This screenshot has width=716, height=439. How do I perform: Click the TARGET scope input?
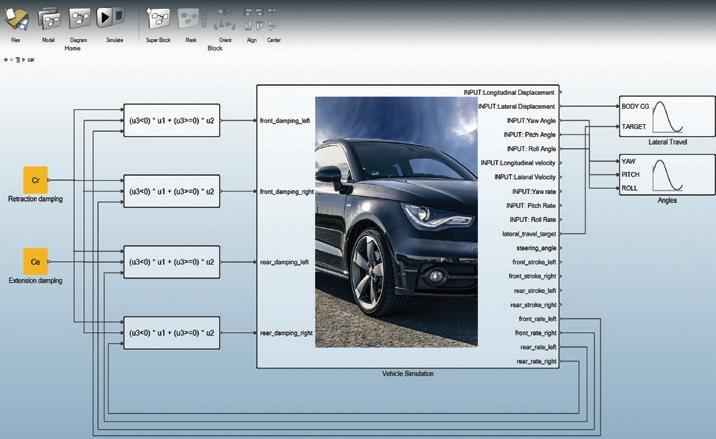pyautogui.click(x=634, y=127)
